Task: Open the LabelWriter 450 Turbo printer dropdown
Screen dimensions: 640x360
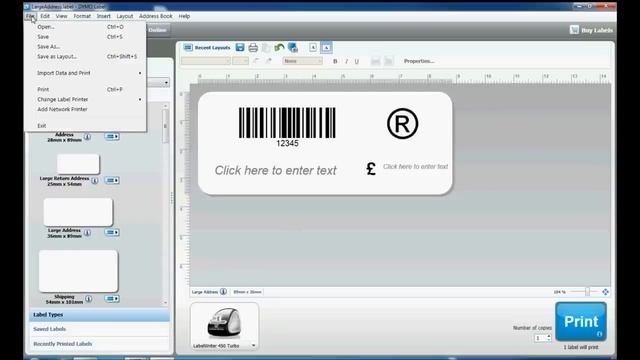Action: pos(253,346)
